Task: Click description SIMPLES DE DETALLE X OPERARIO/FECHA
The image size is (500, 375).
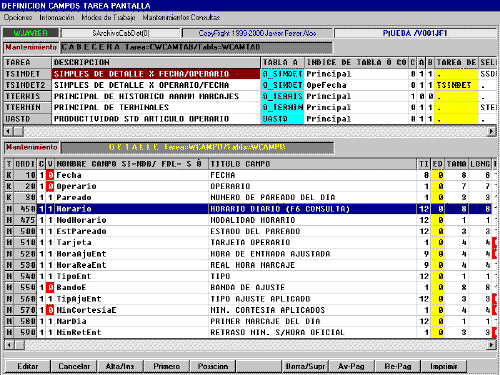Action: coord(156,85)
